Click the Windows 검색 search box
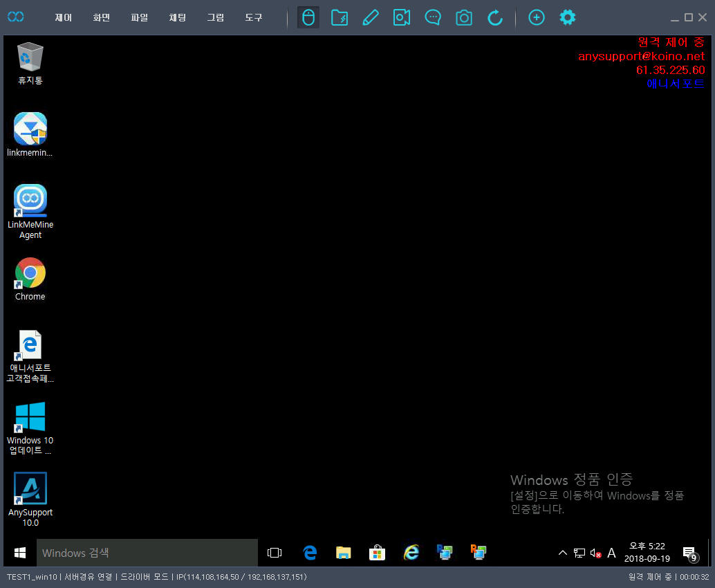 (147, 553)
